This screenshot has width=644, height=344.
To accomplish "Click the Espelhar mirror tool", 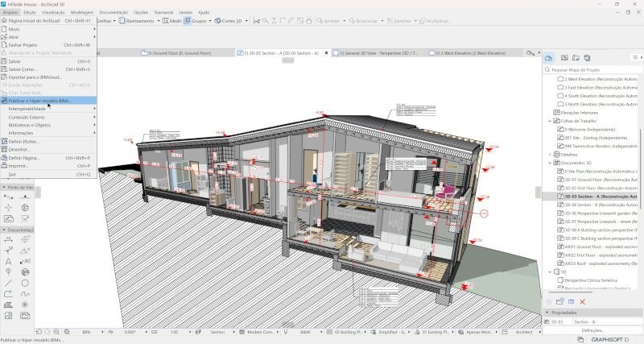I will pos(398,21).
